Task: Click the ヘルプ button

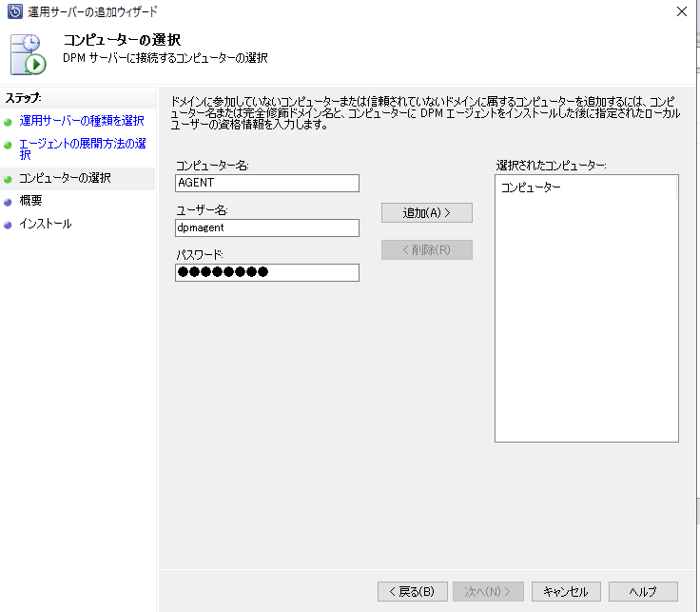Action: point(643,591)
